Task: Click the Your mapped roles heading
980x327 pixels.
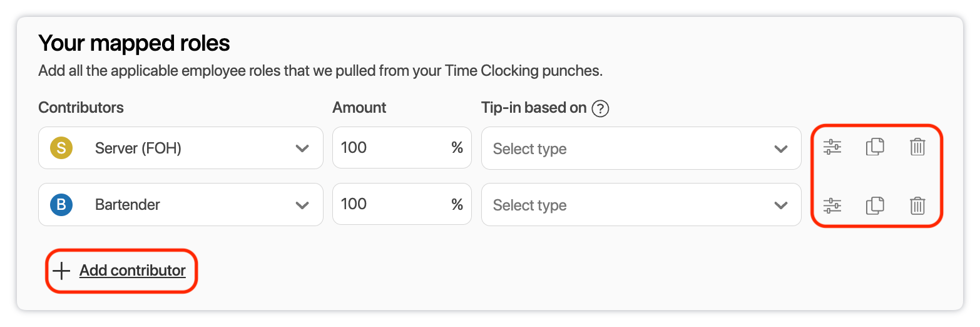Action: (x=134, y=43)
